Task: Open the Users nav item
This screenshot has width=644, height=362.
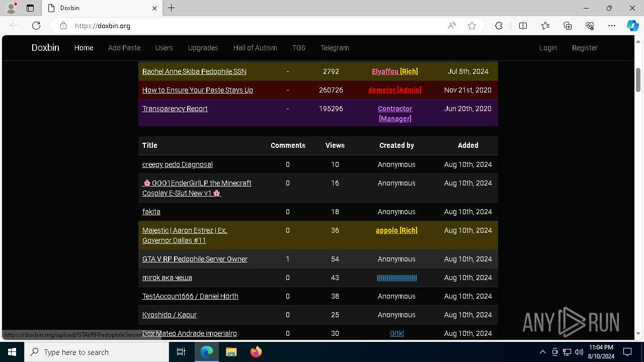Action: tap(164, 48)
